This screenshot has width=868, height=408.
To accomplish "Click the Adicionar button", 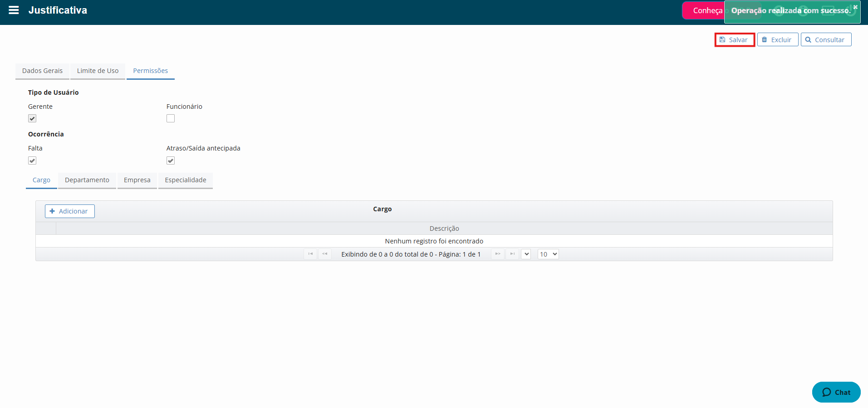I will click(70, 211).
